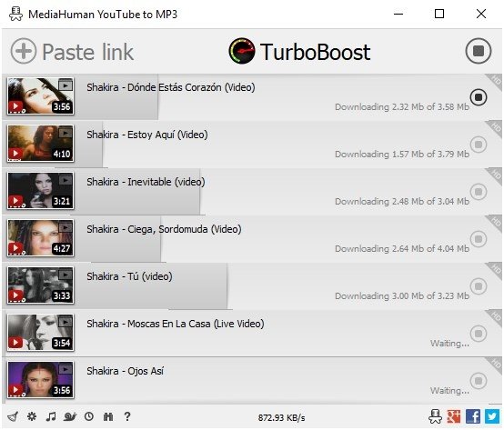Stop the Dónde Estás Corazón download
This screenshot has height=430, width=504.
coord(479,97)
